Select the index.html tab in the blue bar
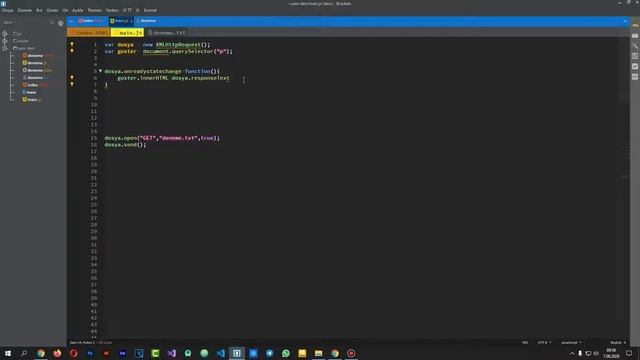 [x=91, y=21]
